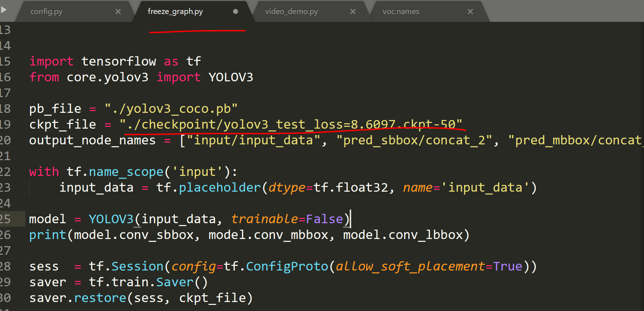Image resolution: width=644 pixels, height=311 pixels.
Task: Close the config.py tab
Action: 118,11
